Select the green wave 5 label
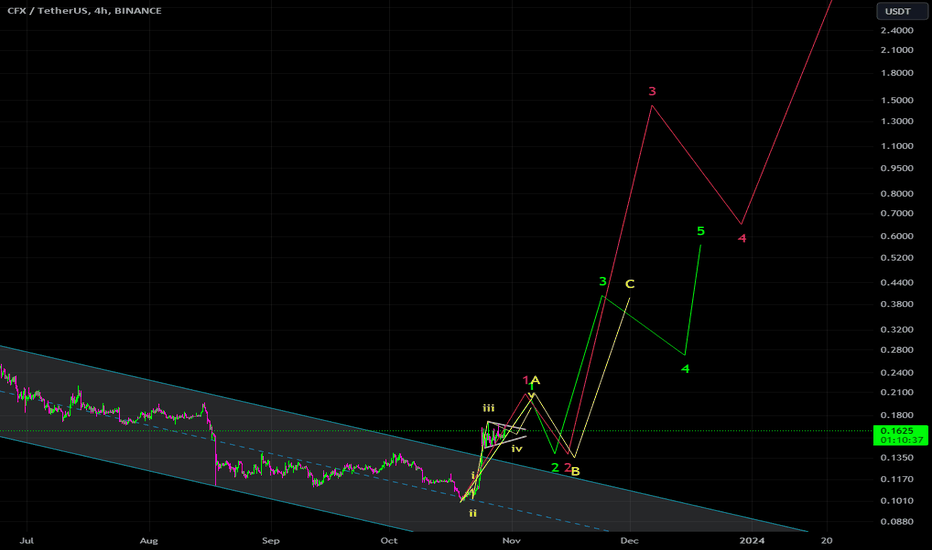Viewport: 932px width, 550px height. point(701,231)
